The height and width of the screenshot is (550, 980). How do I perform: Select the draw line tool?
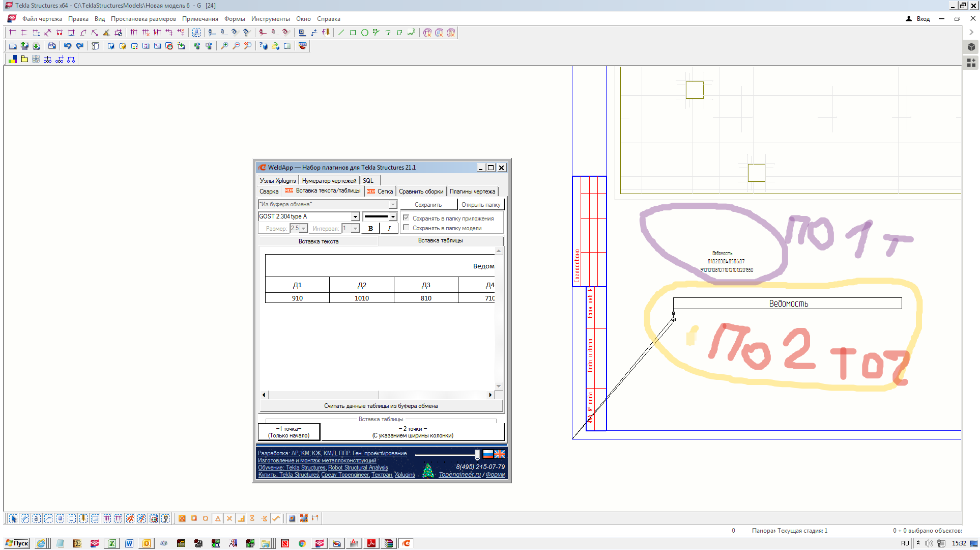(341, 33)
